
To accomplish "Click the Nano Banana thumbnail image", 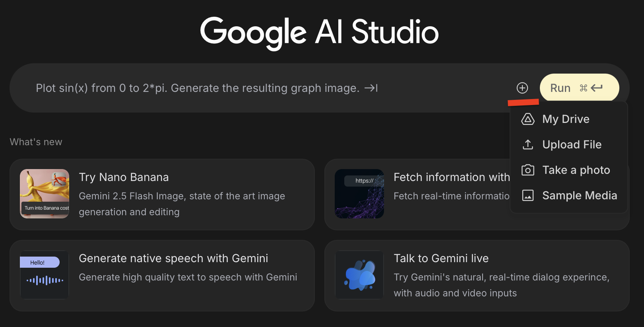I will pos(45,194).
